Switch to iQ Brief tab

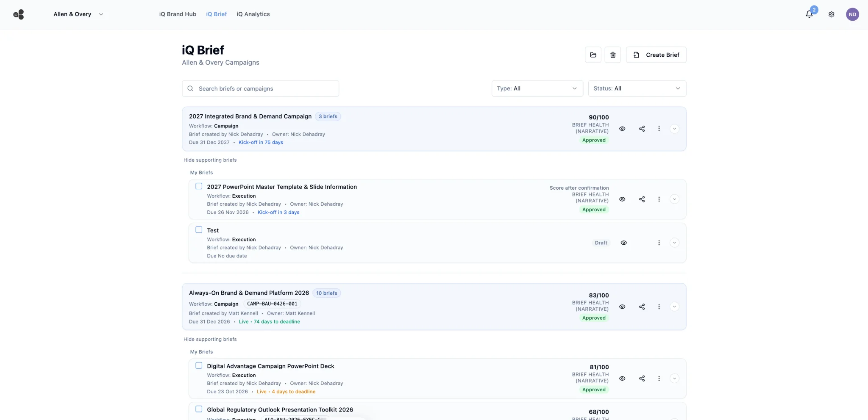point(216,14)
